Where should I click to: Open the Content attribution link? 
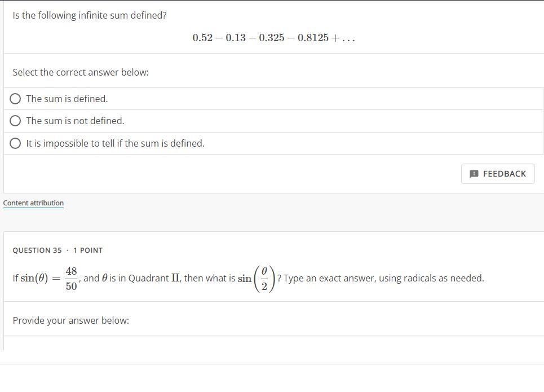(x=33, y=203)
